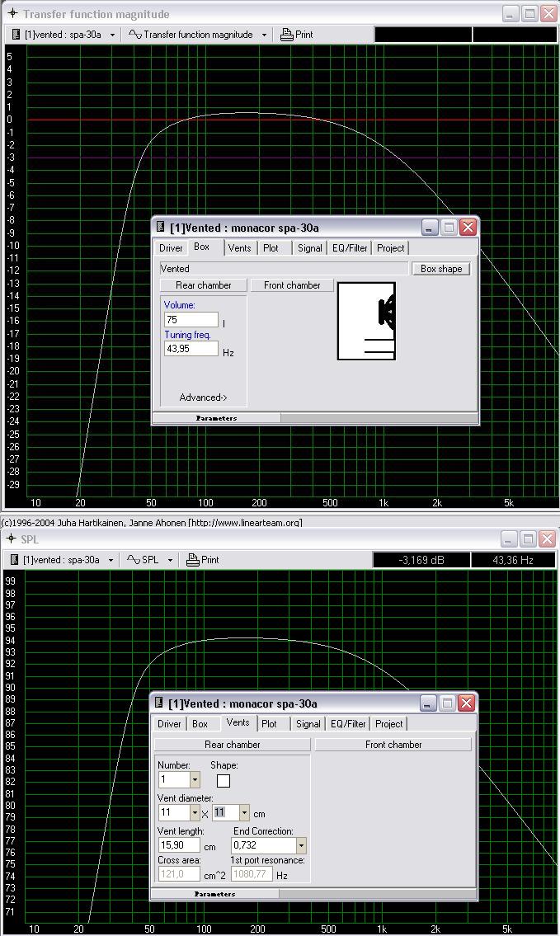Open graph type dropdown next to Transfer function magnitude
The image size is (560, 936).
pyautogui.click(x=264, y=35)
